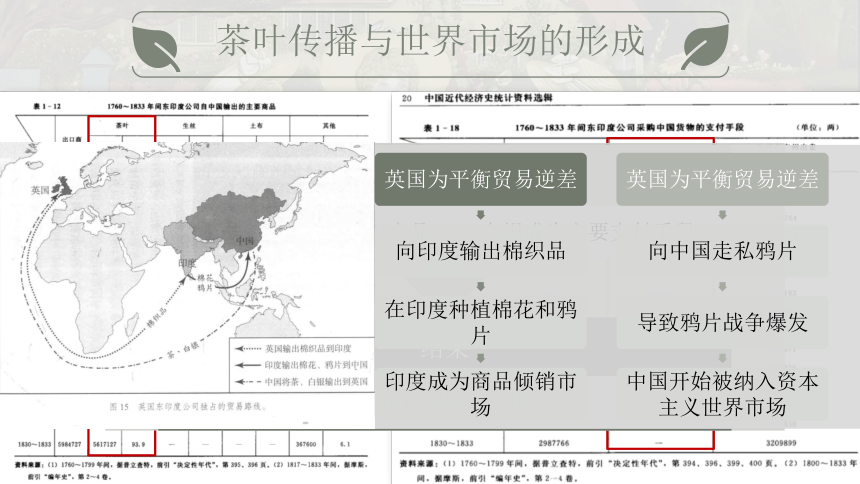Select the light gray box 英国为平衡贸易逆差
The height and width of the screenshot is (484, 860).
[x=722, y=179]
